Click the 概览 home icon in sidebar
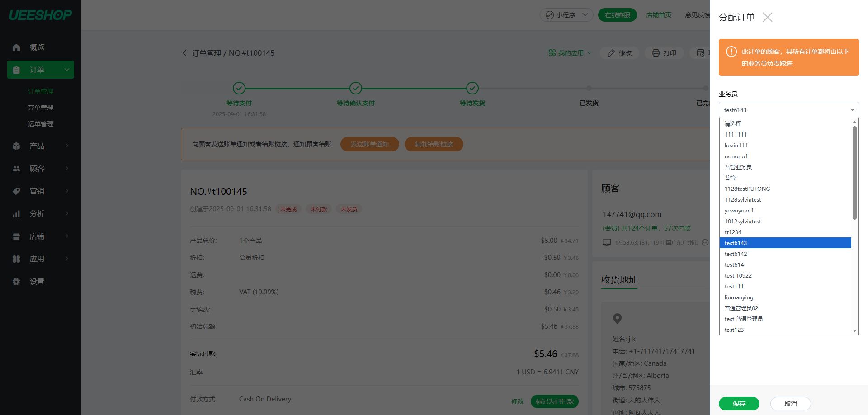The image size is (868, 415). [x=16, y=47]
